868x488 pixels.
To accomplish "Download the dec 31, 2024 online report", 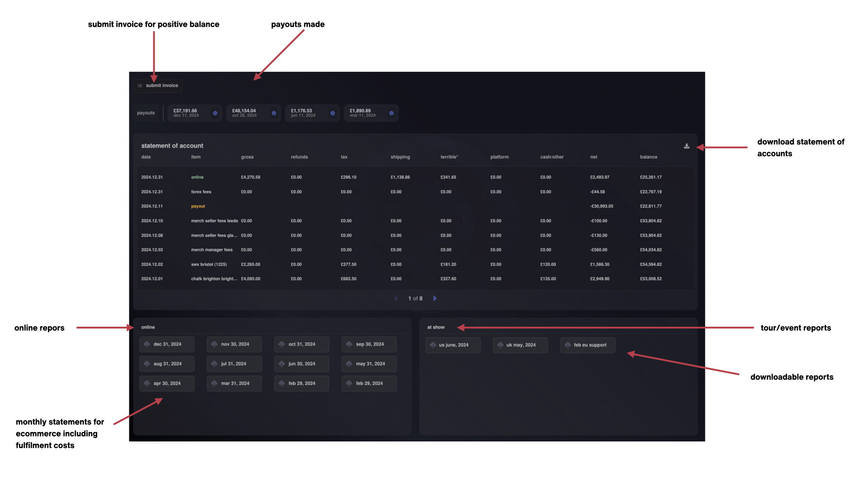I will coord(167,344).
